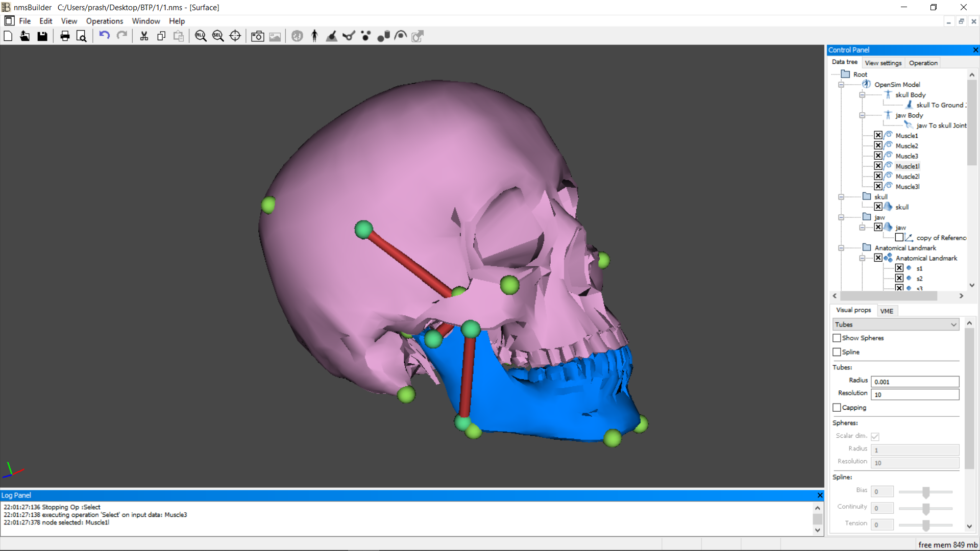Click the grayed globe toolbar icon
The image size is (980, 551).
tap(298, 36)
